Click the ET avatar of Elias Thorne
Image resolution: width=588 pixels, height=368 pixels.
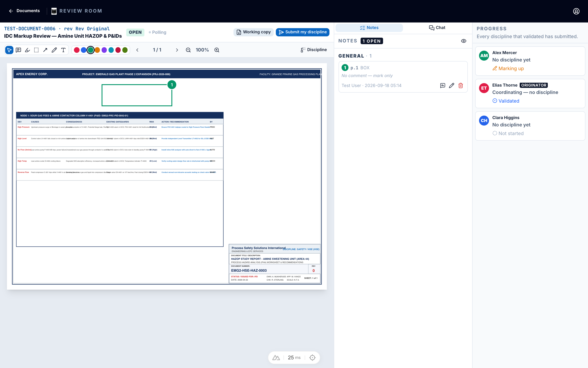pos(484,88)
